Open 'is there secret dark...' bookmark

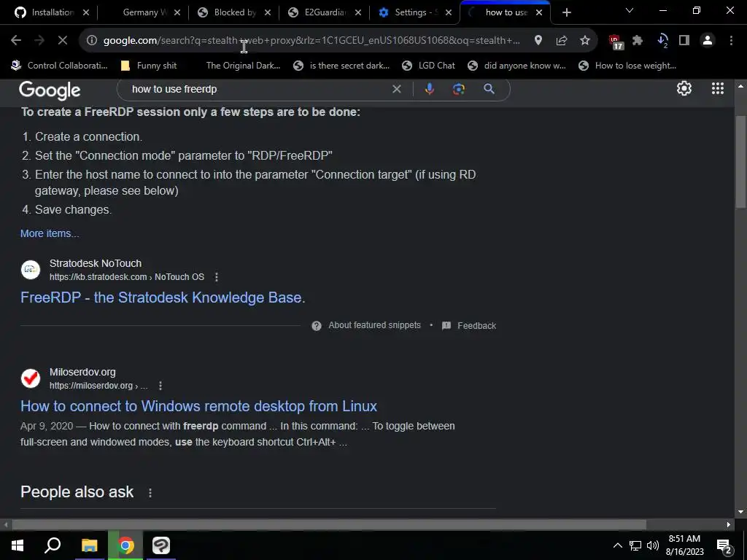[341, 66]
